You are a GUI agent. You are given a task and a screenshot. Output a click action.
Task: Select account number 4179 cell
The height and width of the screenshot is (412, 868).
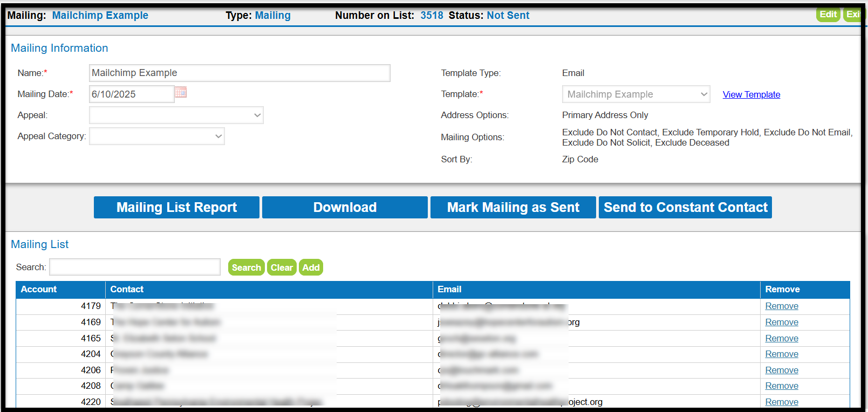click(60, 306)
